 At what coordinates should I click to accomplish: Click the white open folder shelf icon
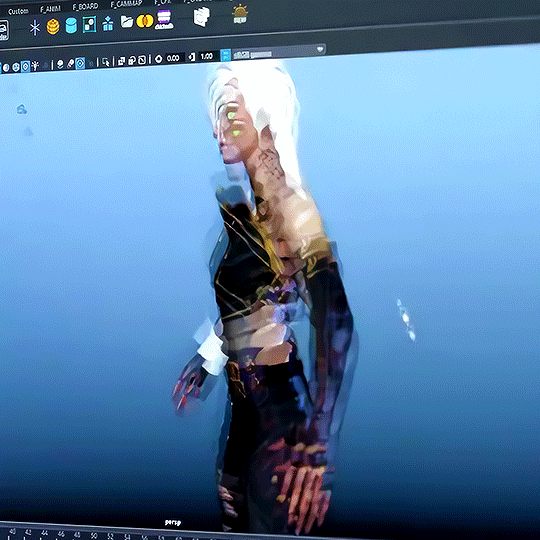(x=127, y=21)
